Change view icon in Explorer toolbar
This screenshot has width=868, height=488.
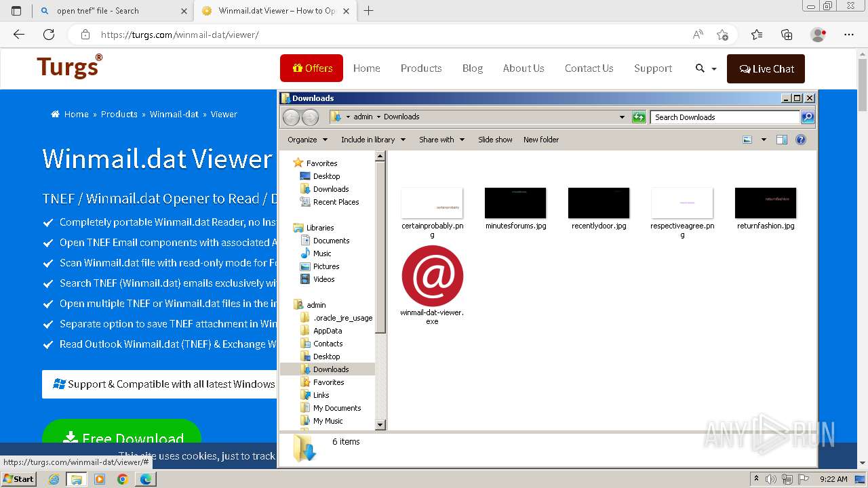click(x=747, y=140)
